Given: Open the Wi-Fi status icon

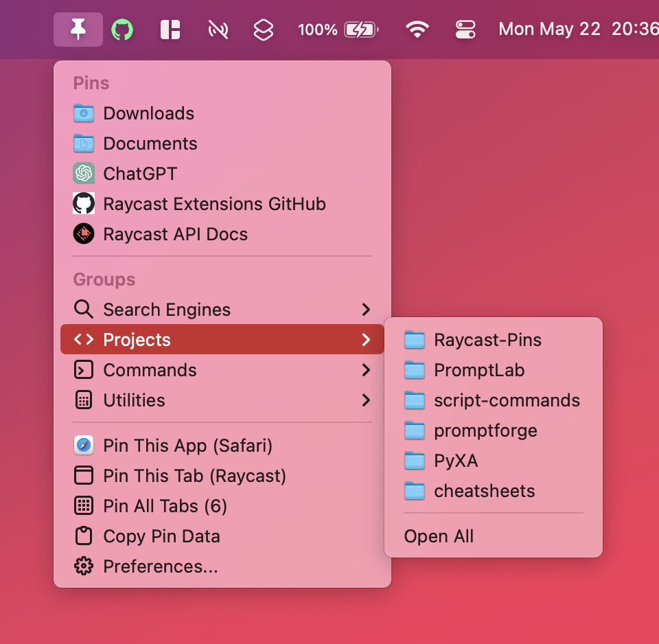Looking at the screenshot, I should click(417, 30).
